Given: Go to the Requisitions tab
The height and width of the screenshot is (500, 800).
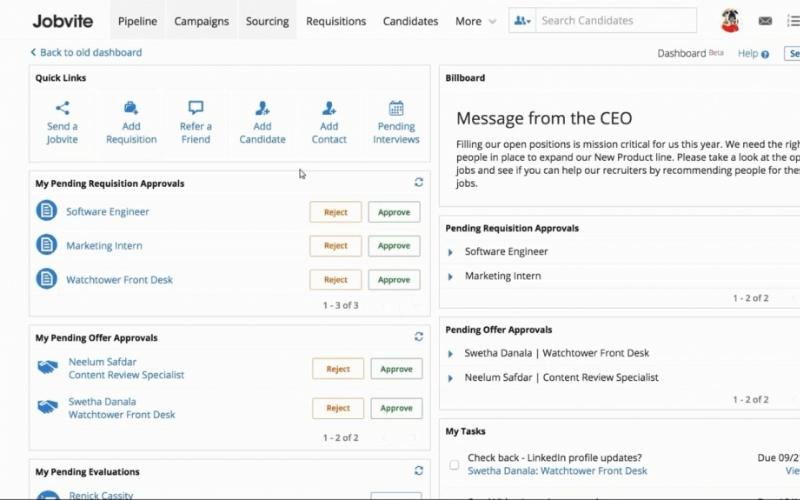Looking at the screenshot, I should click(x=336, y=21).
